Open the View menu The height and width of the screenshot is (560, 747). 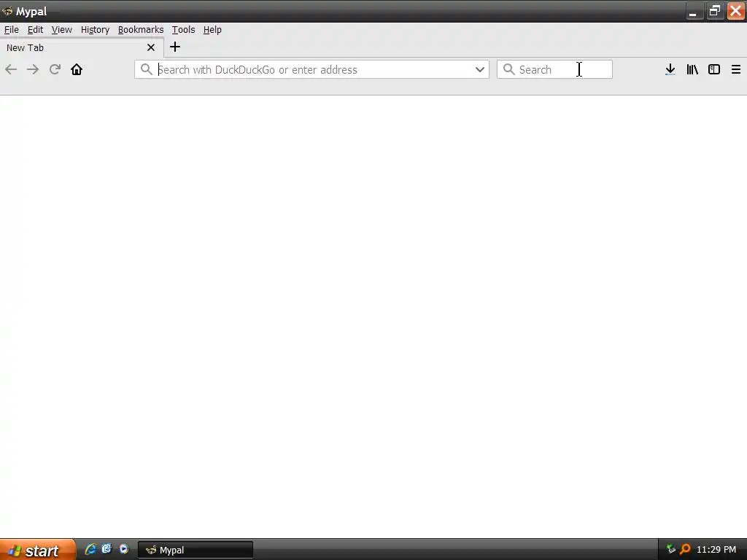[x=61, y=29]
